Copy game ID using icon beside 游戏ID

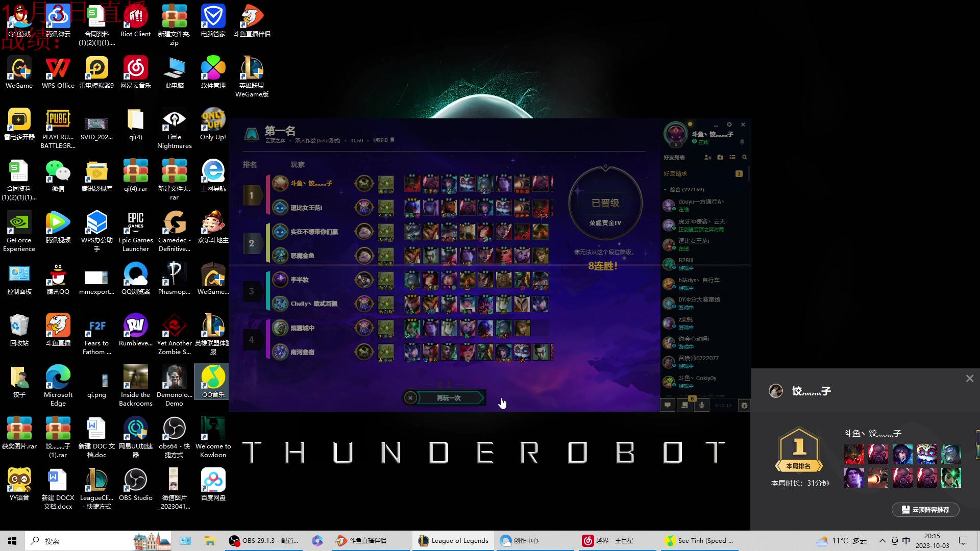pyautogui.click(x=392, y=140)
